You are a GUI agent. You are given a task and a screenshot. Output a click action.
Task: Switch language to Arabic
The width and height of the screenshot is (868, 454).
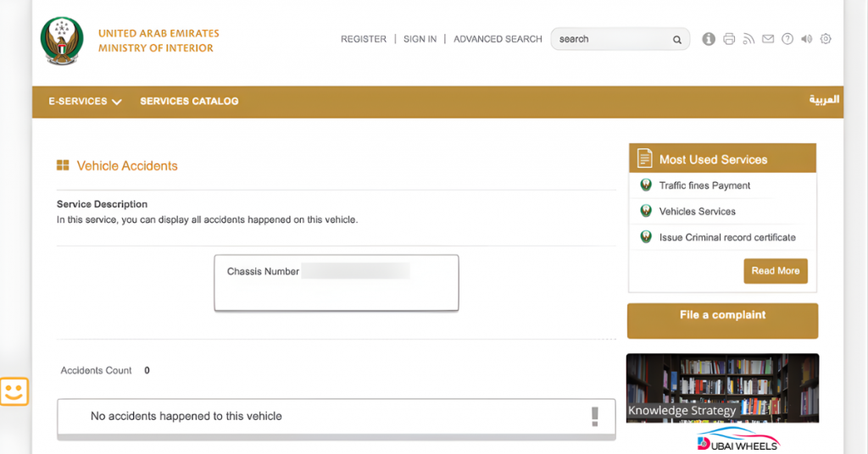[x=824, y=100]
